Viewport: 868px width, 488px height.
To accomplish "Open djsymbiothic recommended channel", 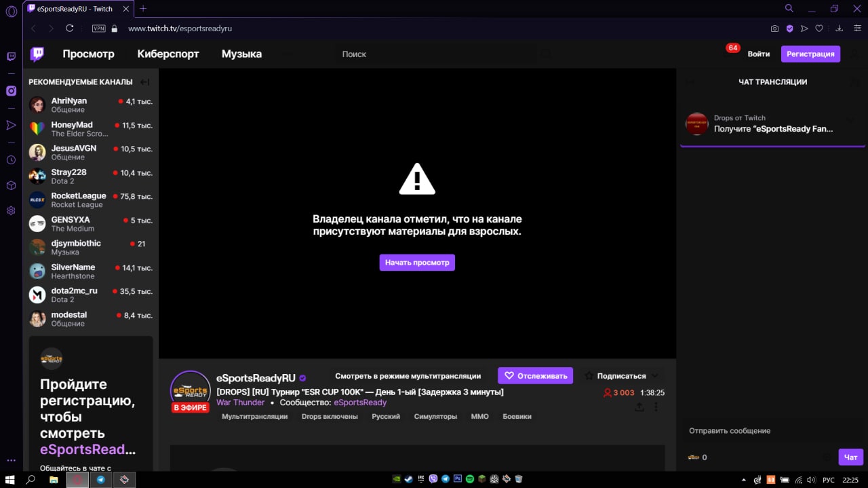I will (x=91, y=248).
